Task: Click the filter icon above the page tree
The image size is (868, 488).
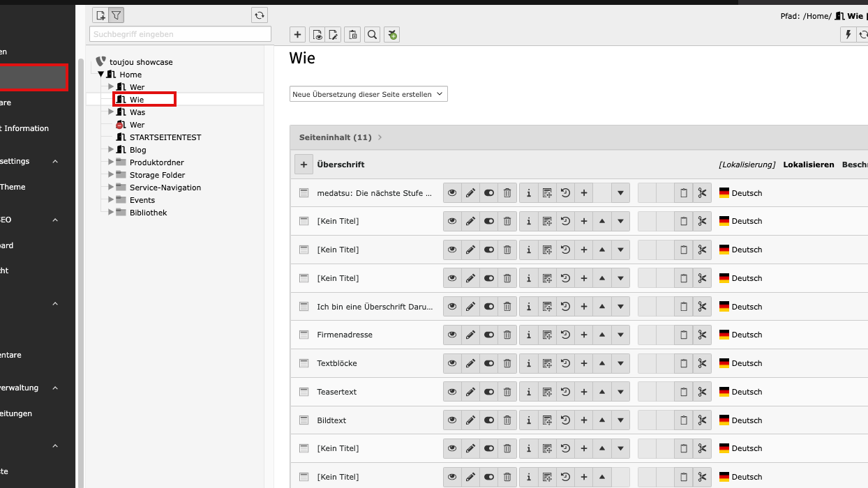Action: [x=117, y=15]
